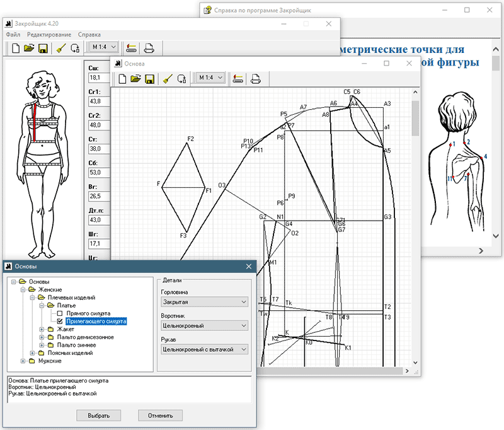Click the Выбрать button
504x430 pixels.
pos(98,415)
